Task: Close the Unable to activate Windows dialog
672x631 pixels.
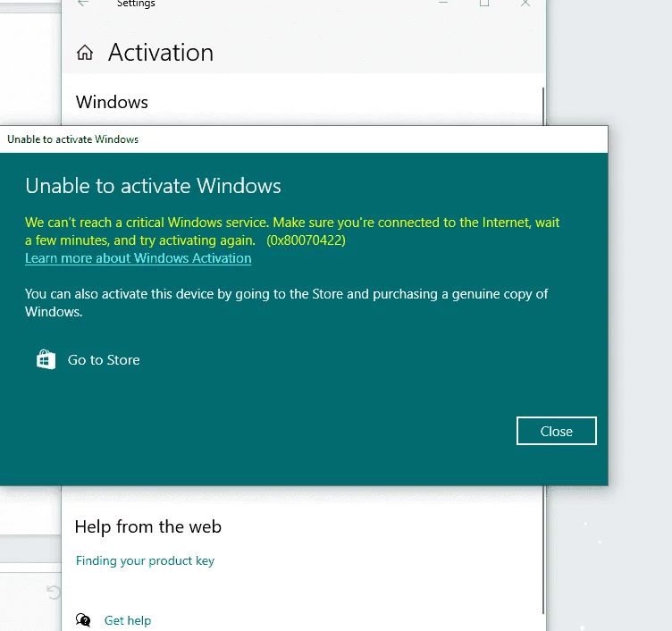Action: coord(557,431)
